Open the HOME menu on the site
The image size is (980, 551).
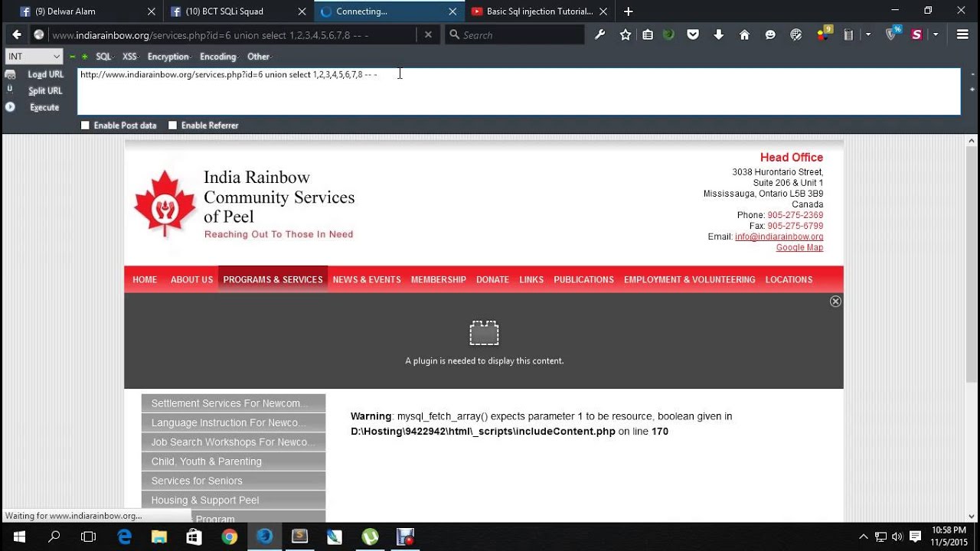[x=145, y=279]
